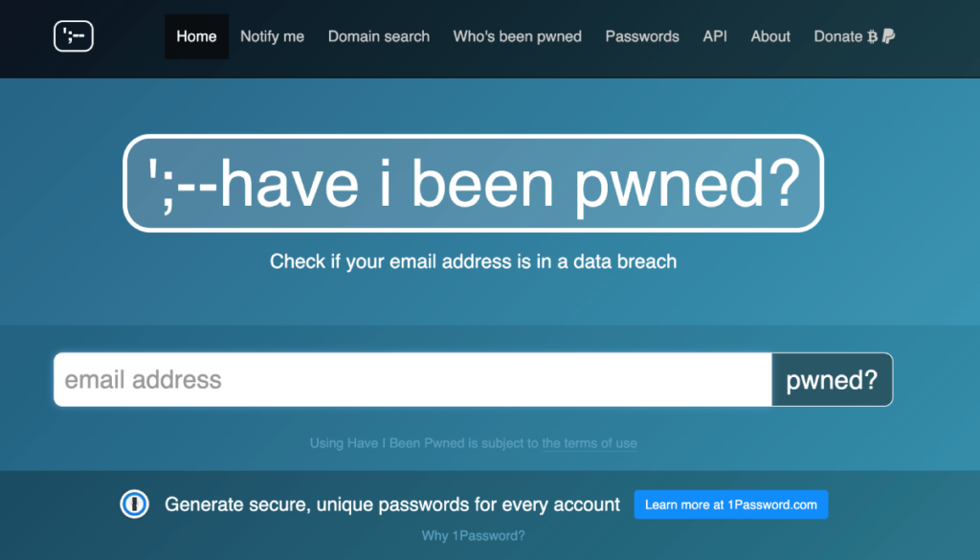Screen dimensions: 980x560
Task: Click the Check if your email text subtitle
Action: pos(473,260)
